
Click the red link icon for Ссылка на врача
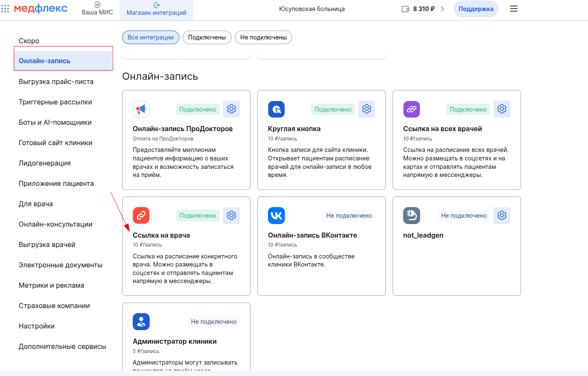[x=141, y=216]
